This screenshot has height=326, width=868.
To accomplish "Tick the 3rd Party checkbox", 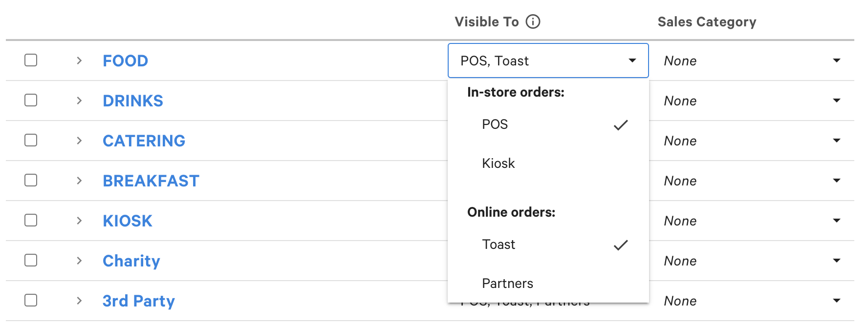I will click(x=30, y=301).
